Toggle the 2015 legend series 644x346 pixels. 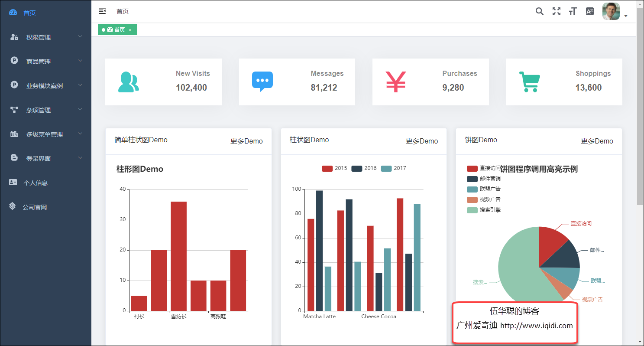pos(334,168)
